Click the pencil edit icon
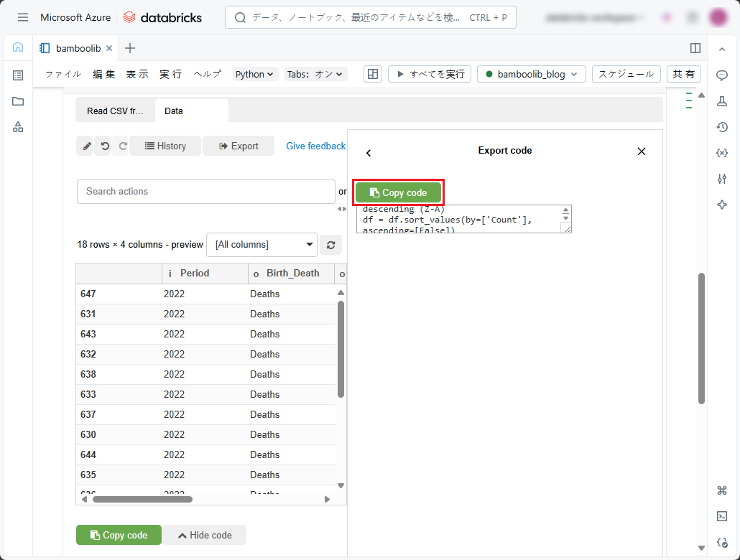Screen dimensions: 740x560 [x=87, y=146]
